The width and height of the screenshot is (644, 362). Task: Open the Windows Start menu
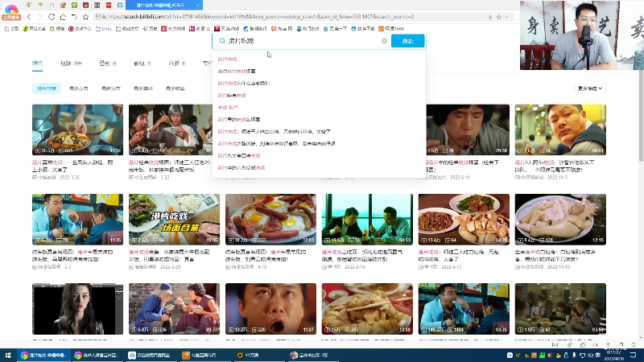[x=8, y=355]
